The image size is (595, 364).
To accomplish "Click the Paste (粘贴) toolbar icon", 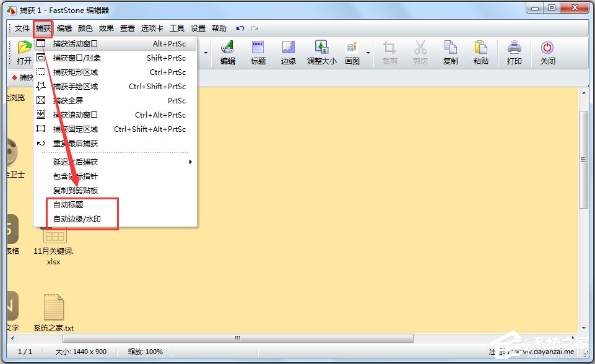I will pyautogui.click(x=481, y=52).
